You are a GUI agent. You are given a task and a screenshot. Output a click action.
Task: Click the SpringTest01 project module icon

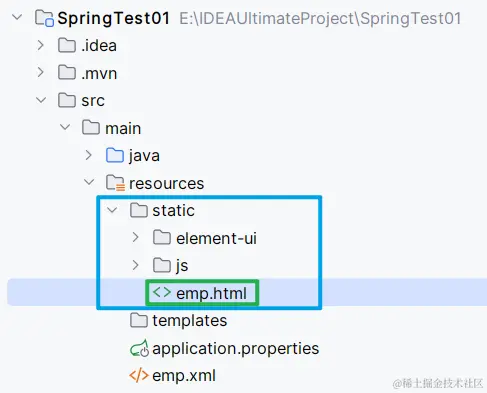click(44, 18)
